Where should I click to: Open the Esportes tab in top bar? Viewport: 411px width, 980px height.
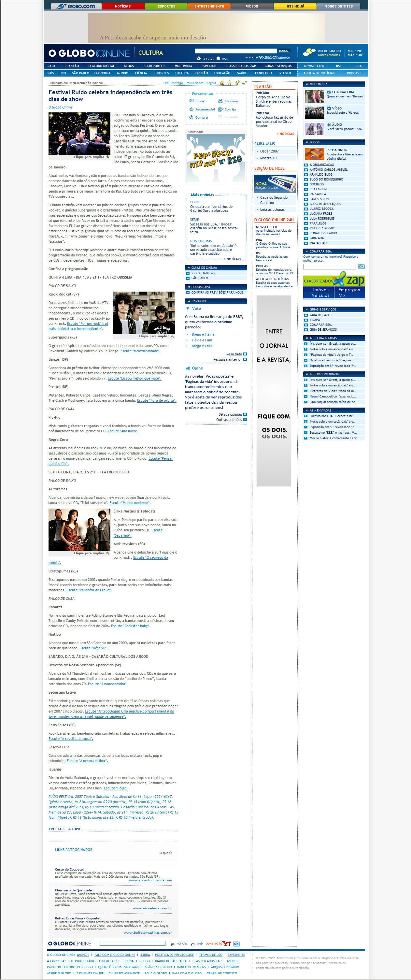click(x=166, y=6)
